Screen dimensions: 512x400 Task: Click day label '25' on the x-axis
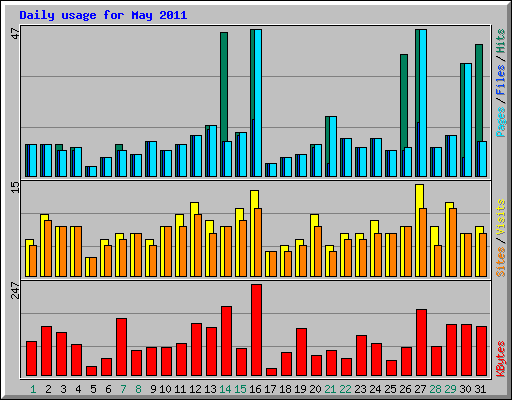click(390, 389)
